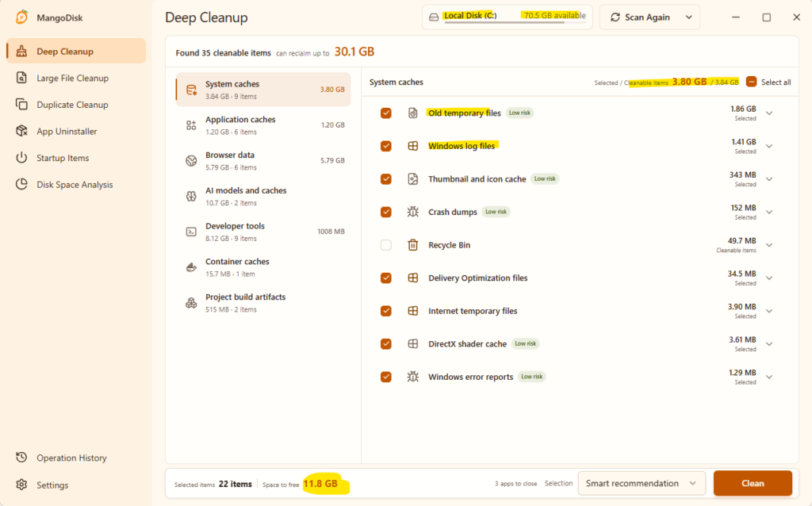Expand the Crash dumps row chevron
Screen dimensions: 812x506
(769, 213)
